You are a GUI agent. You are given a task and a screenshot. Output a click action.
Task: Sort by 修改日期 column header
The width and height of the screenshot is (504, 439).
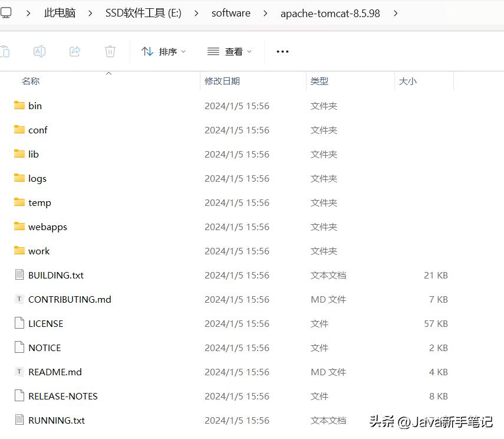click(x=222, y=81)
